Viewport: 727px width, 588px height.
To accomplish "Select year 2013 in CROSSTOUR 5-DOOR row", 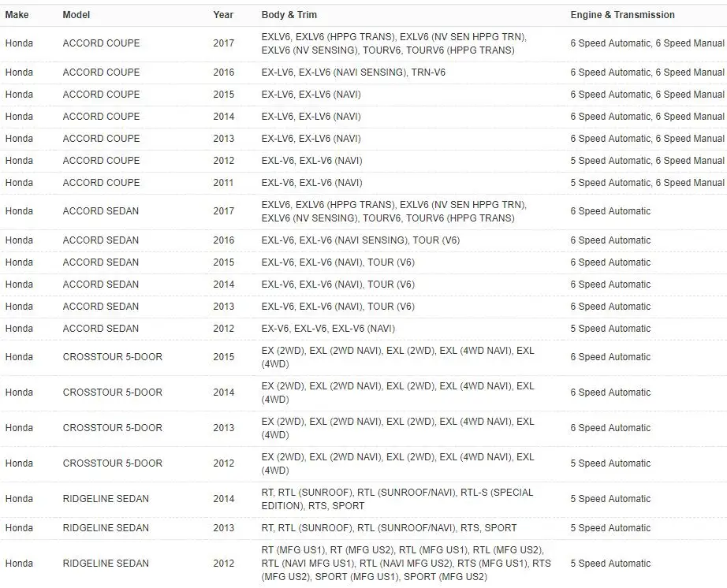I will [223, 428].
